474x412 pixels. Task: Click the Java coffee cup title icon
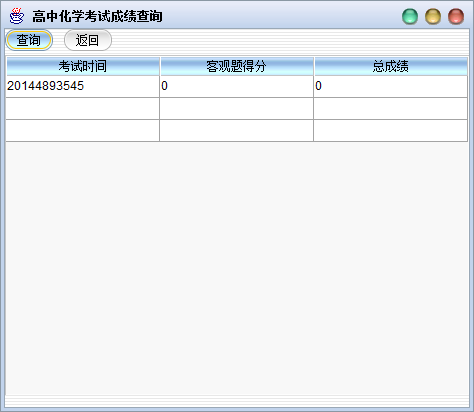16,16
